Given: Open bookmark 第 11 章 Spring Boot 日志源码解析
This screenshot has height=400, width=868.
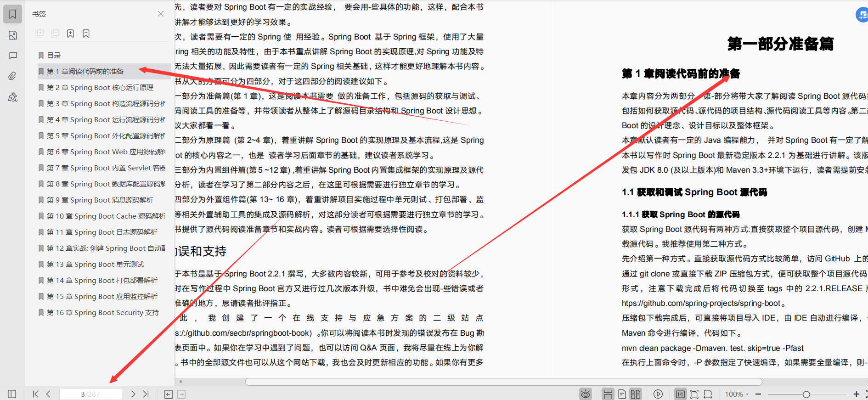Looking at the screenshot, I should [x=102, y=232].
